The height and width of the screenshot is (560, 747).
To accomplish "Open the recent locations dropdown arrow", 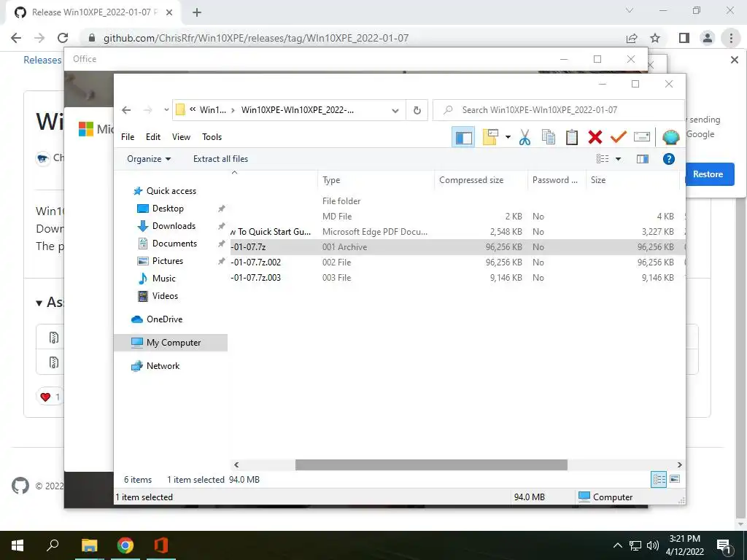I will pos(166,110).
